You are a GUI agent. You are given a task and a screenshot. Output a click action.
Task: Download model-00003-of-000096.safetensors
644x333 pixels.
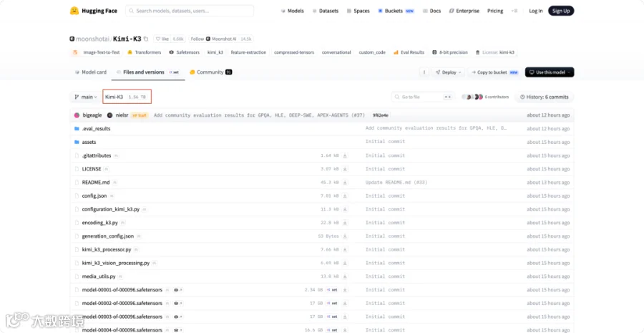[345, 317]
